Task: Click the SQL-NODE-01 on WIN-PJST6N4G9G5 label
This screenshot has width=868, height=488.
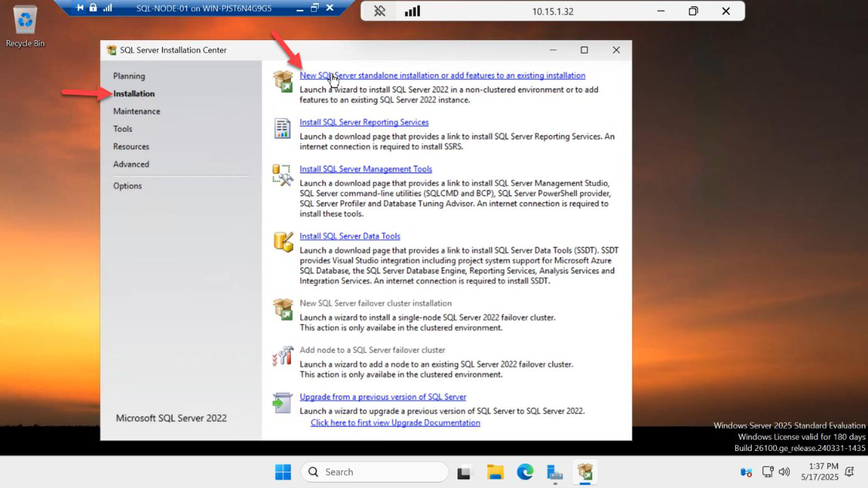Action: (x=204, y=8)
